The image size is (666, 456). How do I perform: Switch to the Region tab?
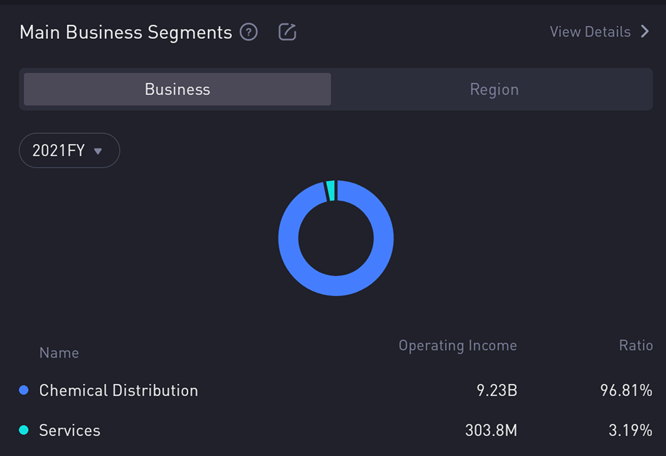click(x=494, y=89)
